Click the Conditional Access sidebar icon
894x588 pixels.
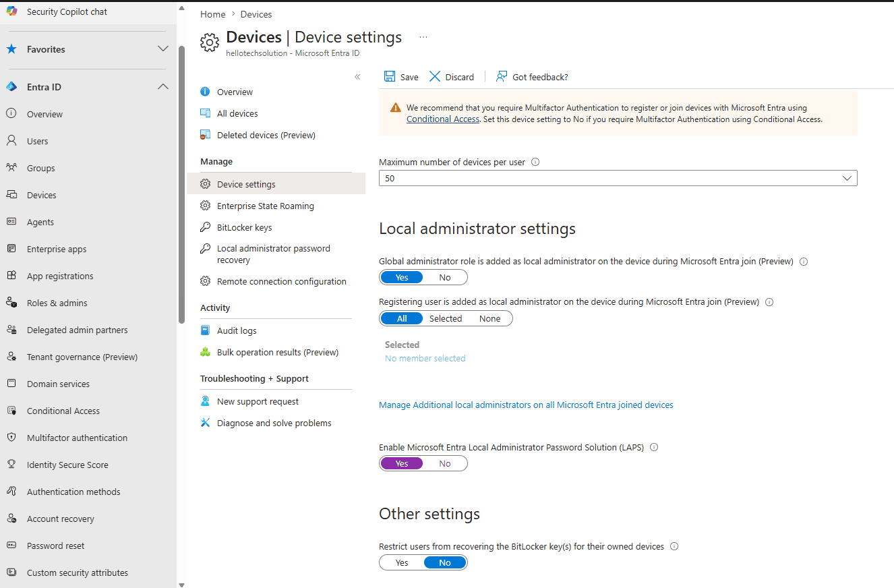point(11,411)
